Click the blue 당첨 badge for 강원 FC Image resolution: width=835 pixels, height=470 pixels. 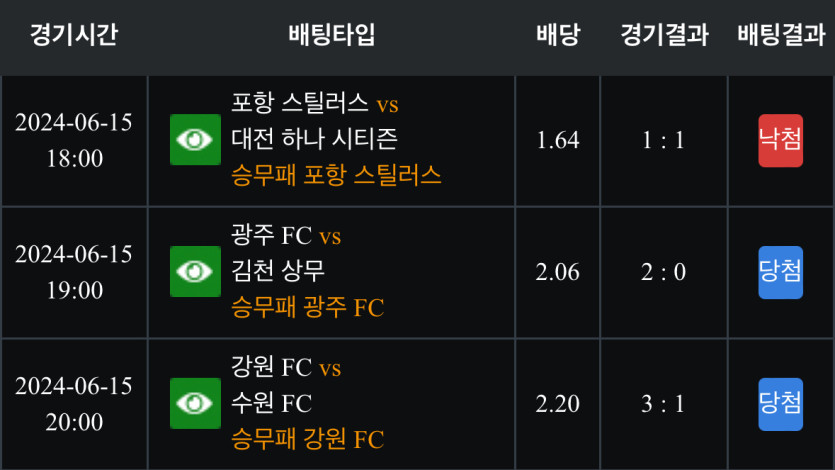point(780,404)
